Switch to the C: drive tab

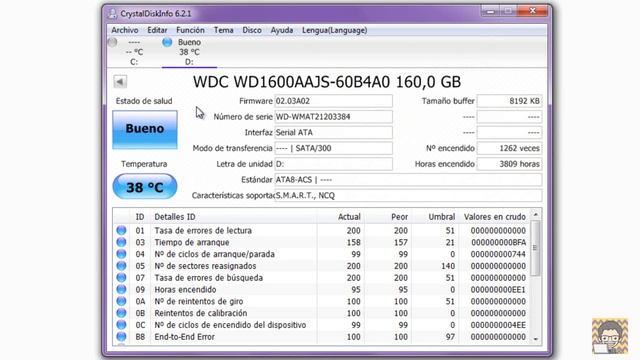[x=134, y=52]
